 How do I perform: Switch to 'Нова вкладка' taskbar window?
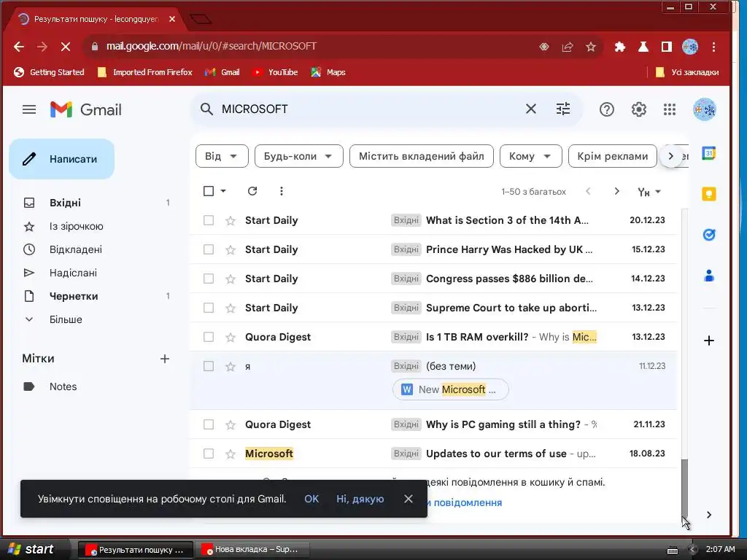[252, 549]
